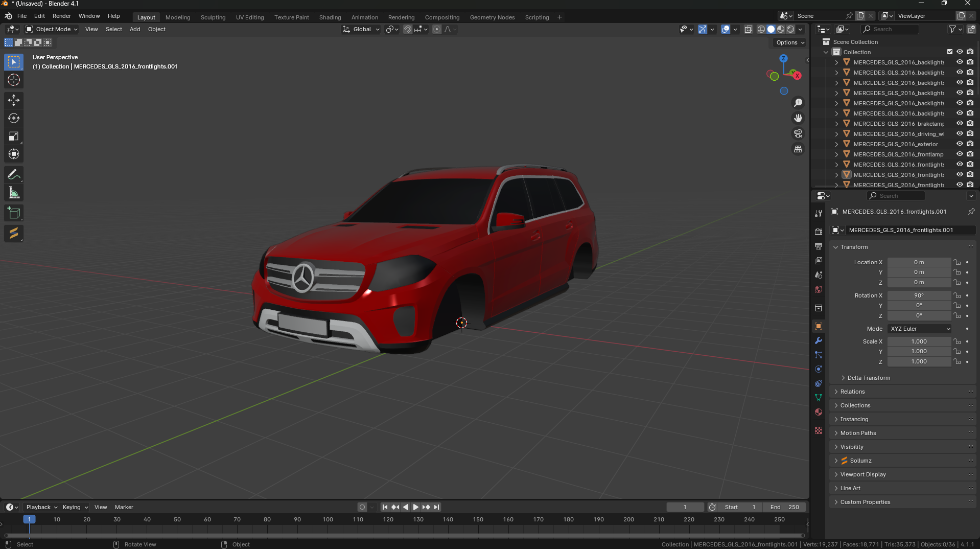Open the Object Mode dropdown
The height and width of the screenshot is (549, 980).
[52, 29]
